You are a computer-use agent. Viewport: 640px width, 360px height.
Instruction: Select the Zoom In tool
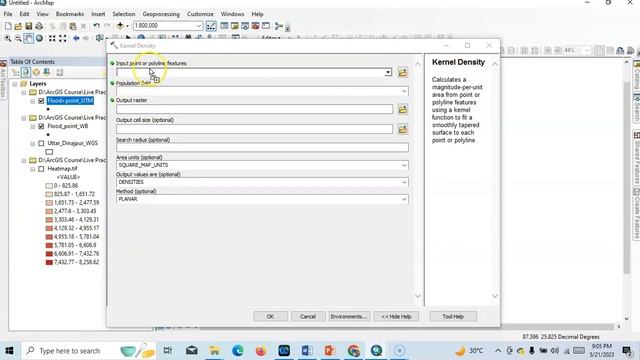[x=8, y=38]
